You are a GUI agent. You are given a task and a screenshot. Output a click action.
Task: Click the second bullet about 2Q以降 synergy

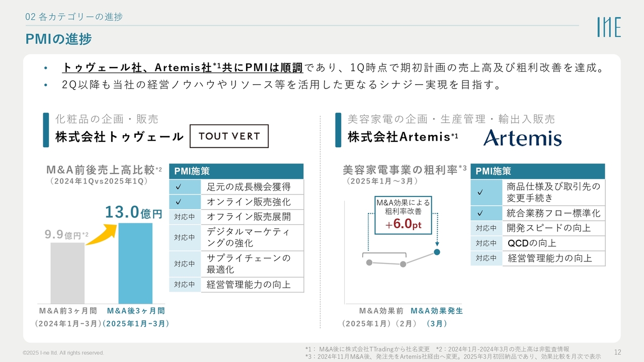(x=281, y=85)
